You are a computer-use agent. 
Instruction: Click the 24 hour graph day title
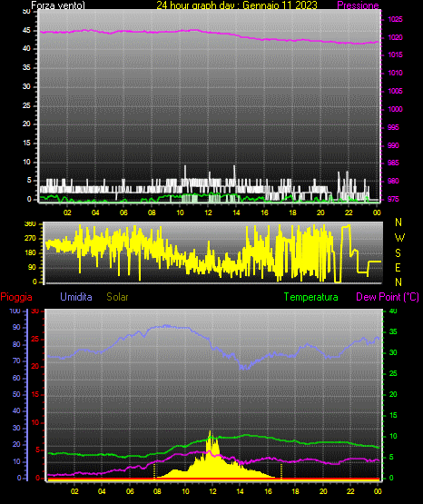[x=237, y=5]
